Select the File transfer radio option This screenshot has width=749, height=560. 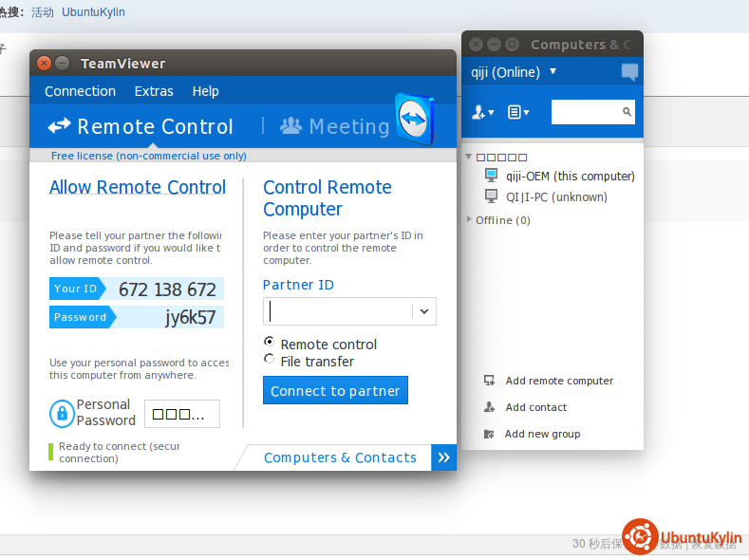coord(270,360)
